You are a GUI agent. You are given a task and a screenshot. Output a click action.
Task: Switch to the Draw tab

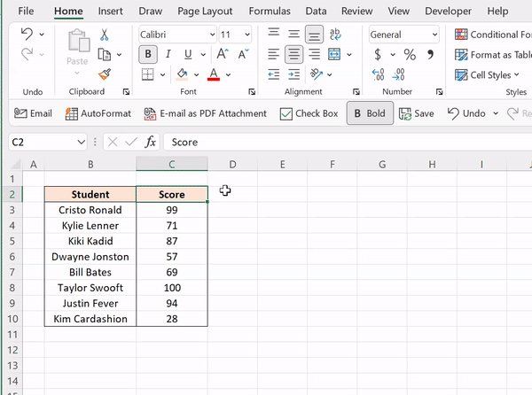point(151,12)
